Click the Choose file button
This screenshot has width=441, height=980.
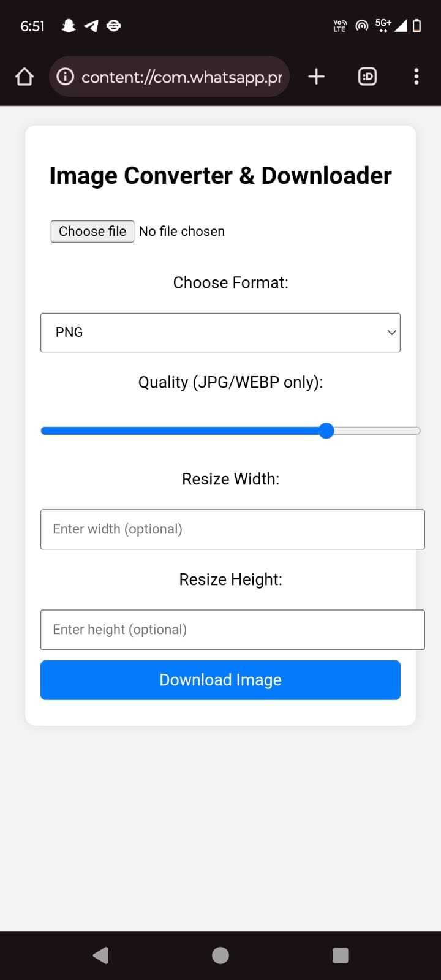coord(92,232)
